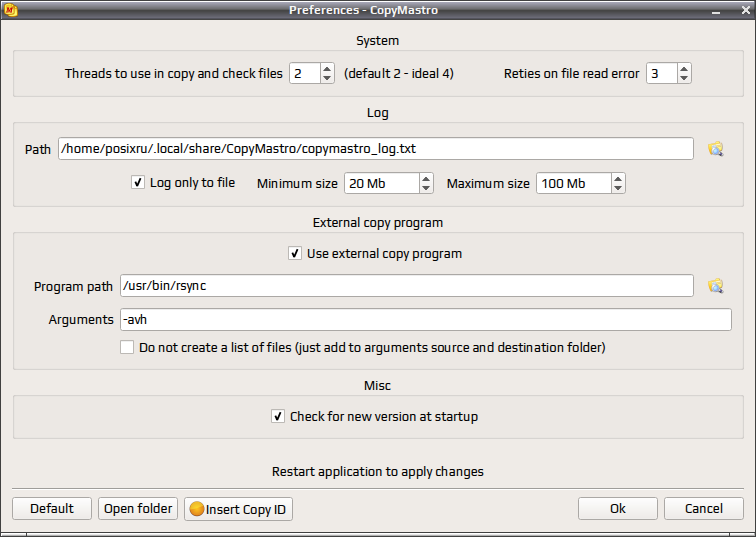The width and height of the screenshot is (756, 537).
Task: Click the '(default 2 - ideal 4)' hint text
Action: (x=399, y=73)
